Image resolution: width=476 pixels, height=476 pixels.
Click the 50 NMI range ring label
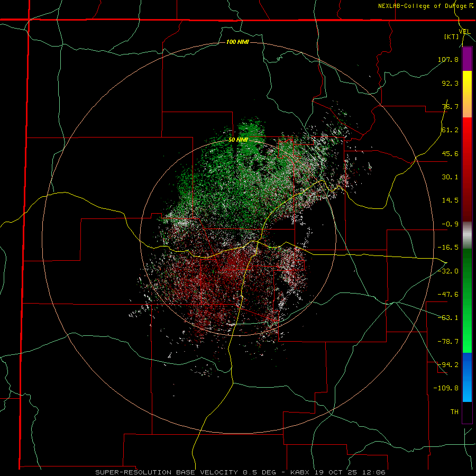pos(238,140)
